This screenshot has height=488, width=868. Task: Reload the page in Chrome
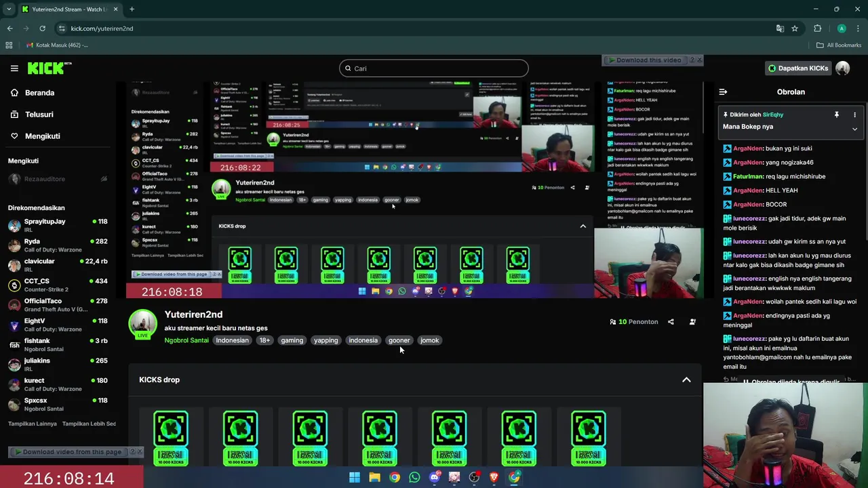pyautogui.click(x=42, y=28)
